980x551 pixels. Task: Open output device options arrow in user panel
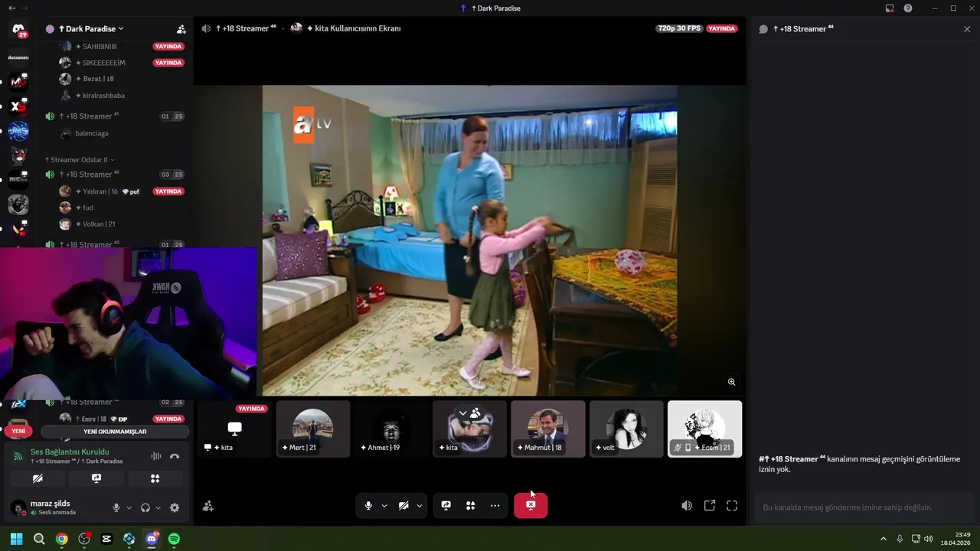click(x=158, y=507)
